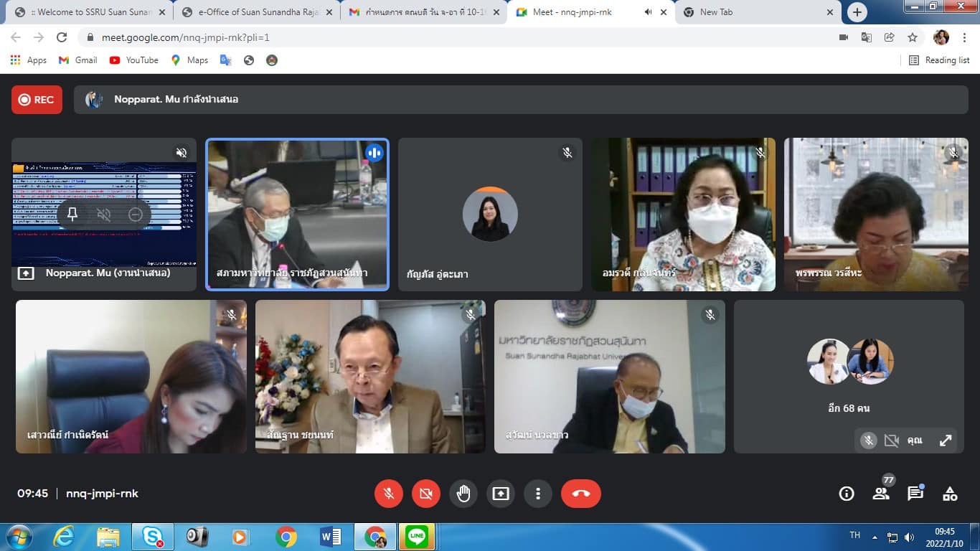This screenshot has width=980, height=551.
Task: Open the chat messages panel
Action: (915, 494)
